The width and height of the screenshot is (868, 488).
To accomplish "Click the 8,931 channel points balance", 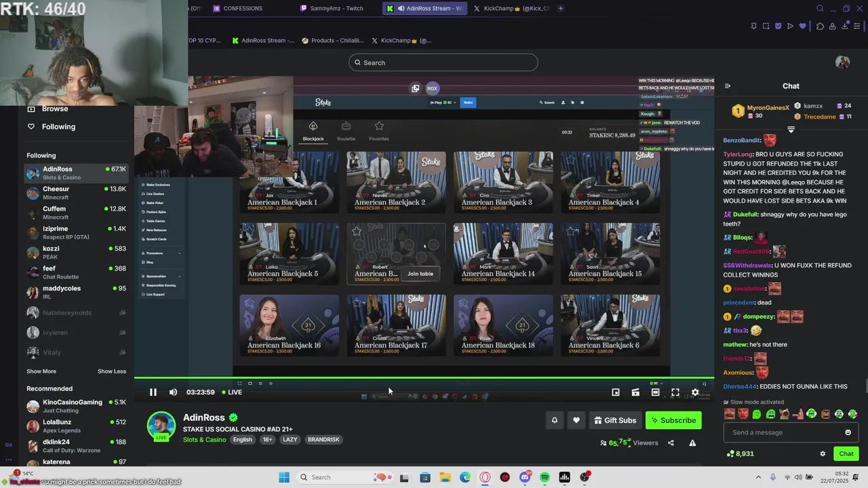I will (740, 454).
